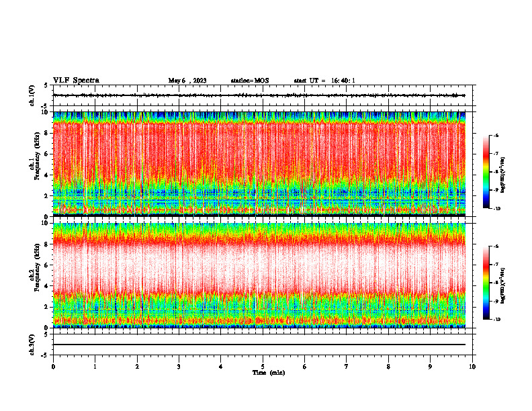
Task: Click the ch.1 voltage waveform trace
Action: coord(259,95)
